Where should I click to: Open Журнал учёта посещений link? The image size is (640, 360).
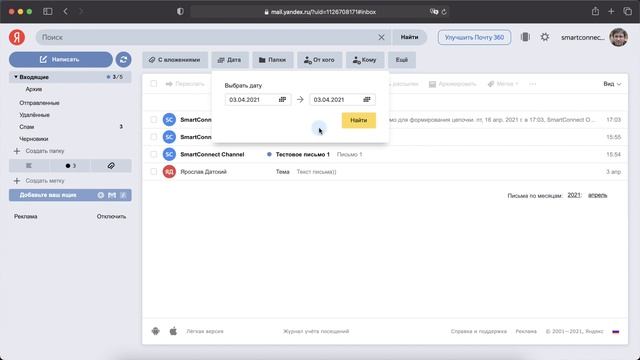(316, 331)
